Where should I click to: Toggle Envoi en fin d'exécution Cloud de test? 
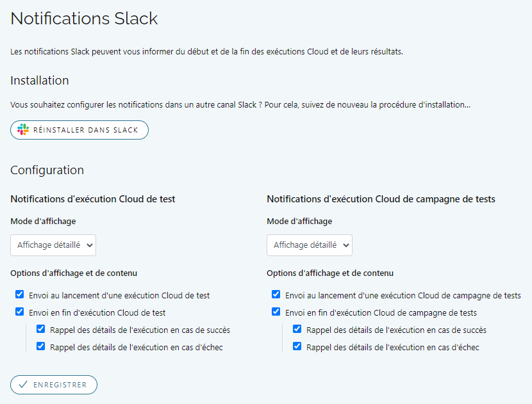[19, 312]
